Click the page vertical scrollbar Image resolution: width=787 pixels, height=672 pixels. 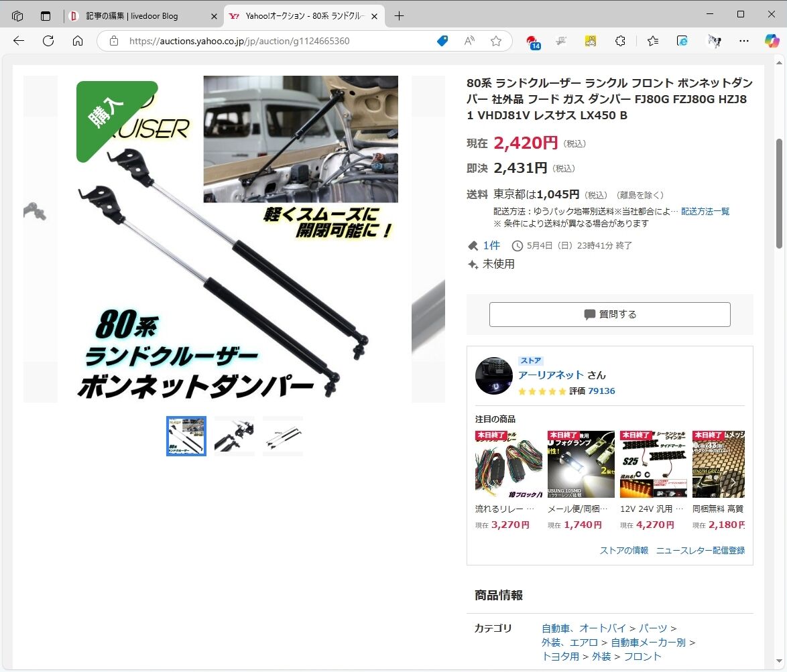tap(779, 194)
